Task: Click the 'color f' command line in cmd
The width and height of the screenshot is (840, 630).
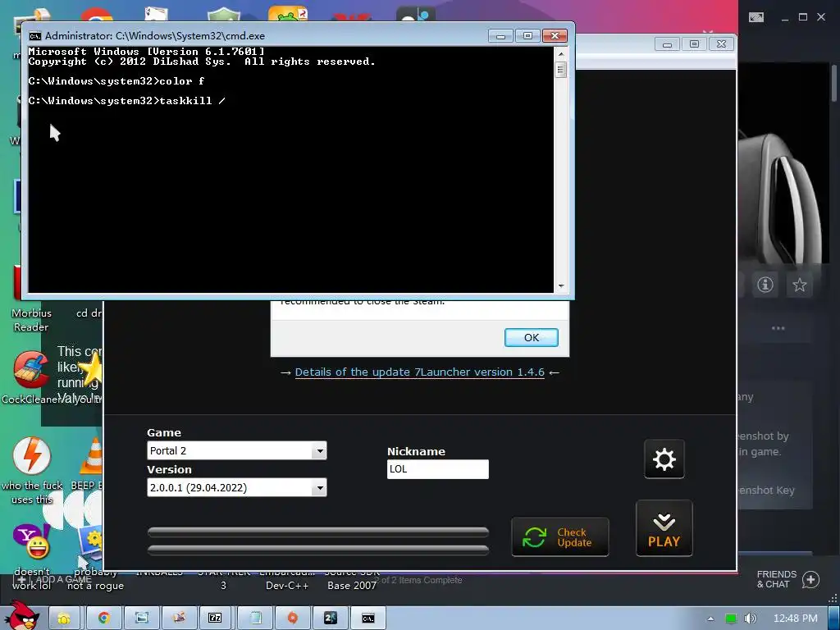Action: (116, 81)
